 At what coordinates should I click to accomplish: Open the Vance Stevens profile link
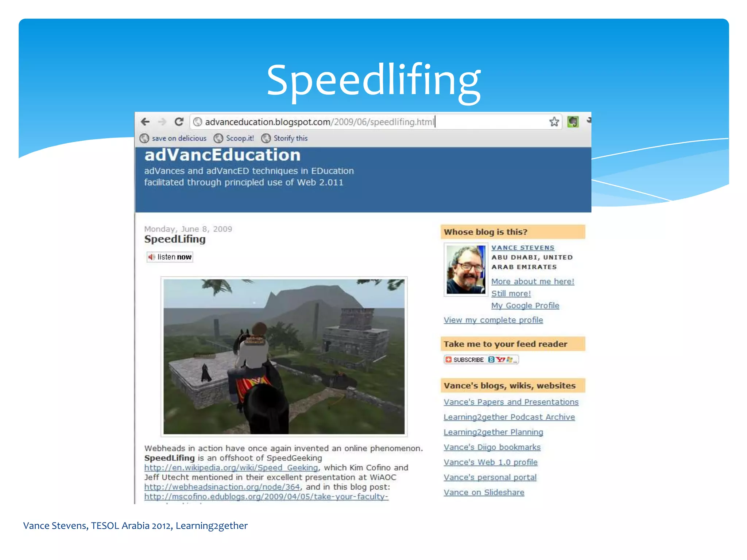coord(522,248)
